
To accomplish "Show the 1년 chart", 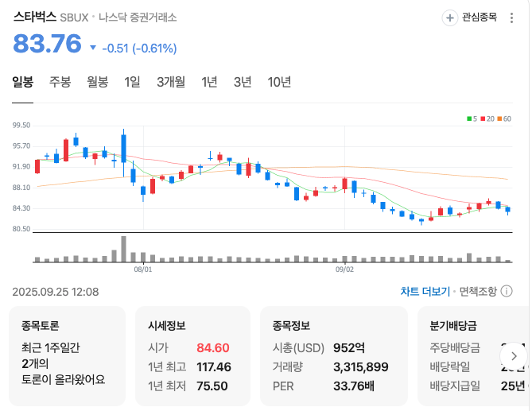I will 209,82.
